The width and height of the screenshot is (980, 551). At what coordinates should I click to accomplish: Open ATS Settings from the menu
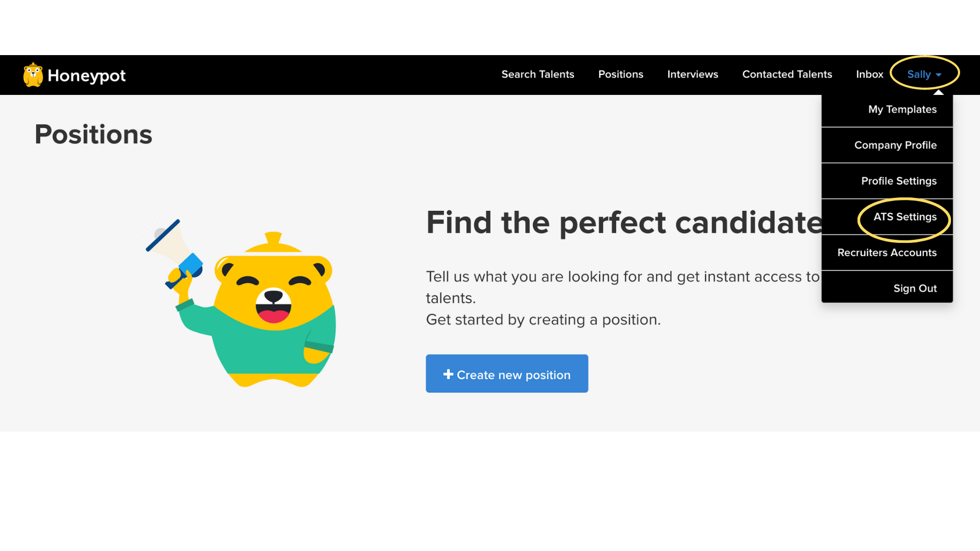click(x=904, y=217)
